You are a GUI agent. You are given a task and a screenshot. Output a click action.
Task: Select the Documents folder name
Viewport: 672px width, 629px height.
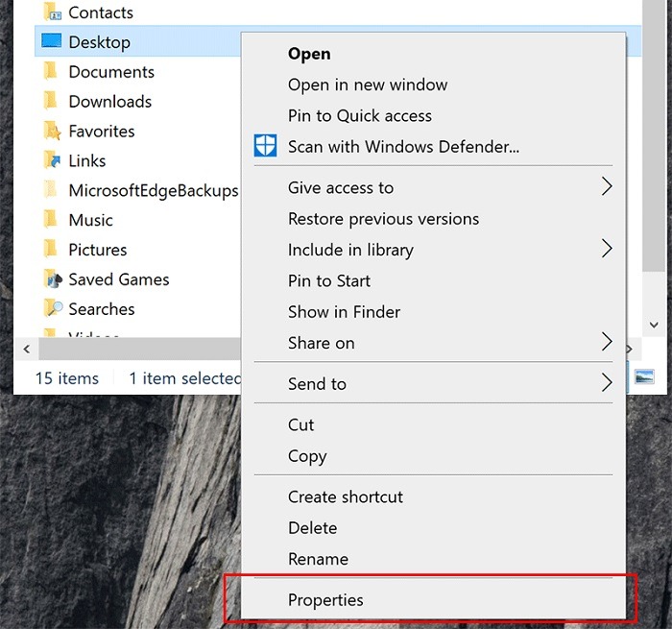pos(111,72)
